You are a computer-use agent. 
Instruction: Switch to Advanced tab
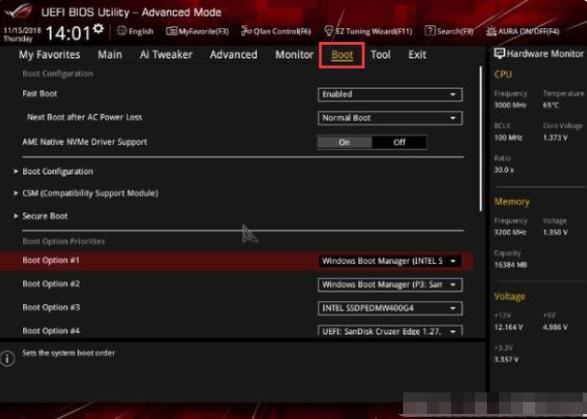(x=234, y=55)
